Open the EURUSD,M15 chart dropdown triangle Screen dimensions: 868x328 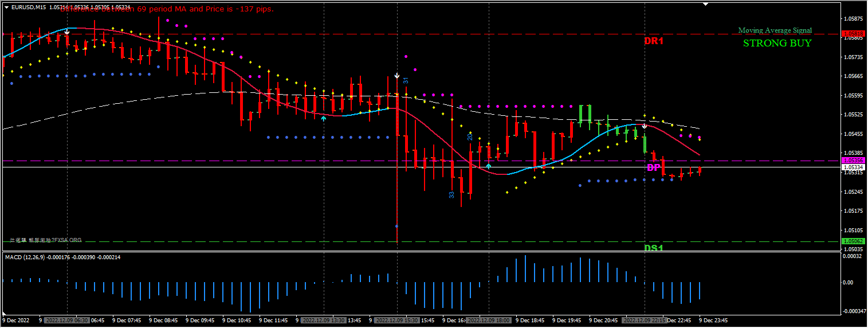point(6,7)
